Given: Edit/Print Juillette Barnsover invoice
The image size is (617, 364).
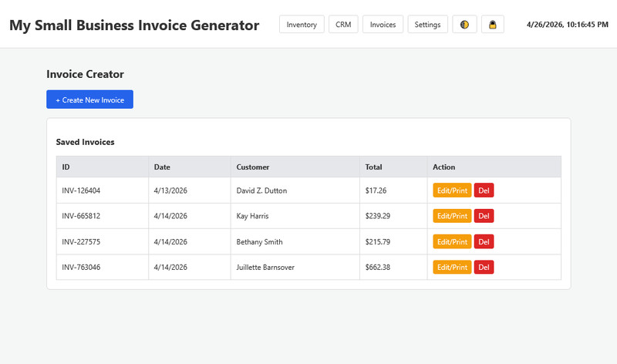Looking at the screenshot, I should [452, 267].
